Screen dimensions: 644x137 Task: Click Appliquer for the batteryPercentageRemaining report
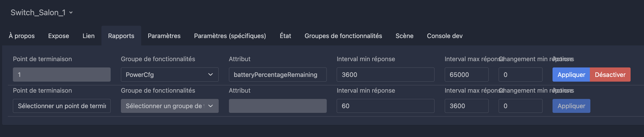tap(571, 75)
